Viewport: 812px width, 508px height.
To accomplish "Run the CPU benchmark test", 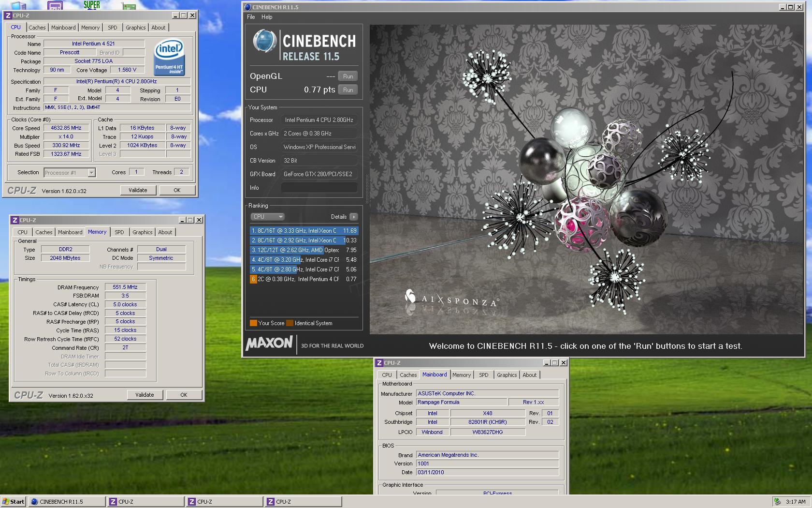I will (x=348, y=90).
